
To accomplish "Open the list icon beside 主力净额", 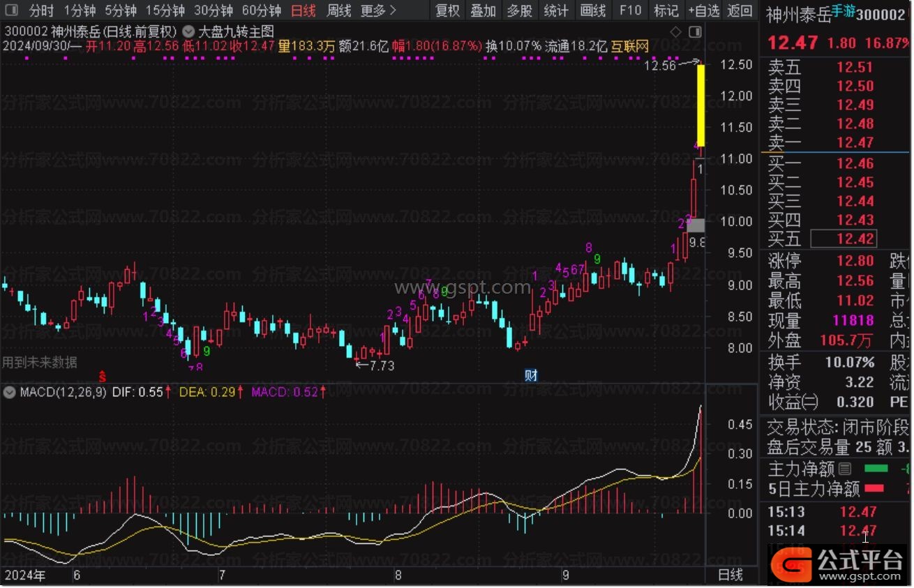I will click(845, 469).
